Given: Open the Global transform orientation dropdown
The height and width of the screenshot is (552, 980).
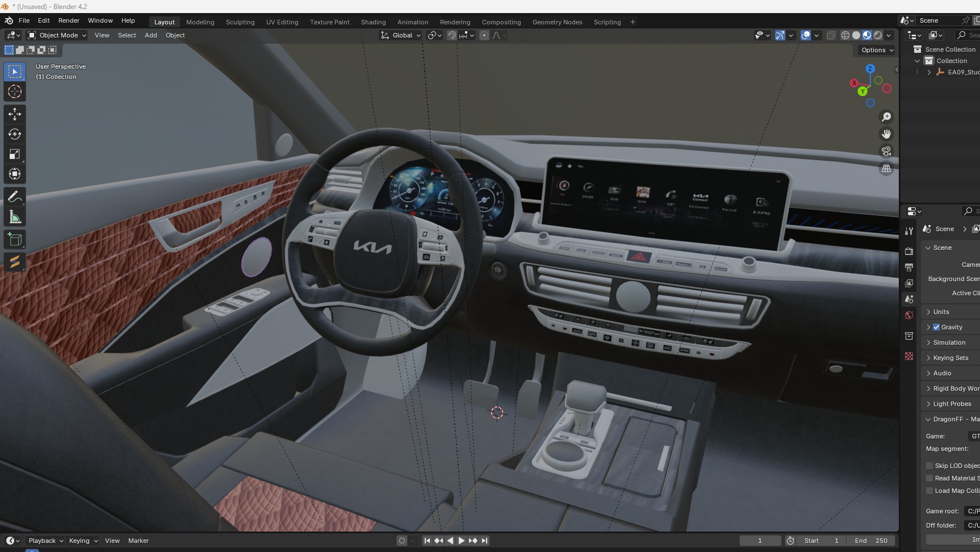Looking at the screenshot, I should coord(401,35).
